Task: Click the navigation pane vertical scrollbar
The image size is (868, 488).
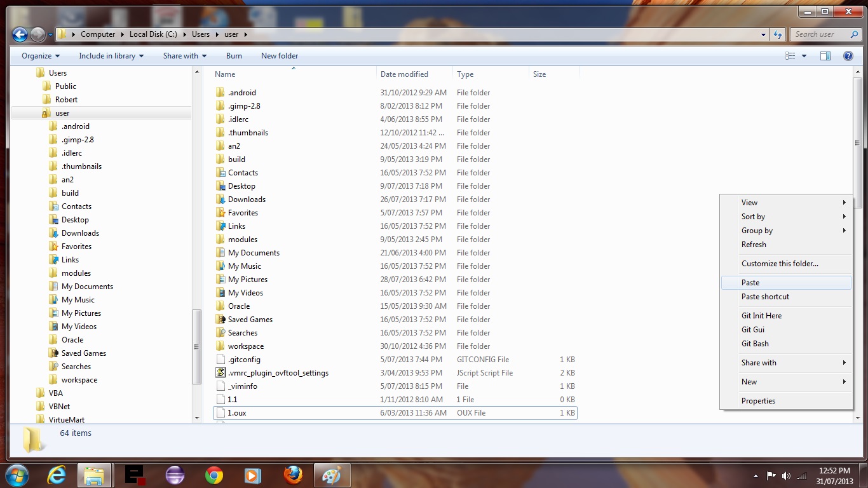Action: [x=196, y=346]
